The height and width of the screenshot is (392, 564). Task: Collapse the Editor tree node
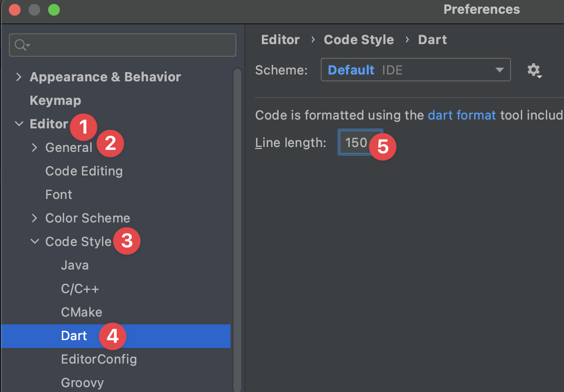19,123
